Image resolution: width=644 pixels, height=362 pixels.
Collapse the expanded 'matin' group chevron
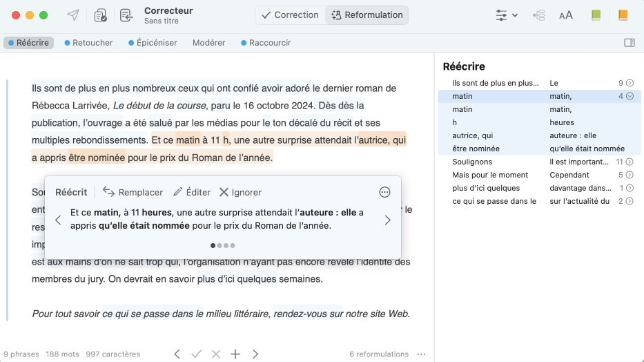[630, 96]
